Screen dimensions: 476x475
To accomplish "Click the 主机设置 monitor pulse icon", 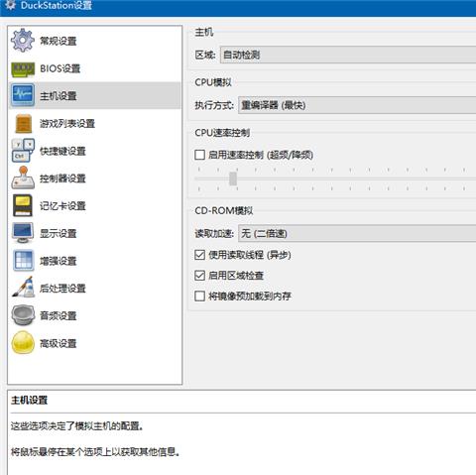I will [23, 95].
